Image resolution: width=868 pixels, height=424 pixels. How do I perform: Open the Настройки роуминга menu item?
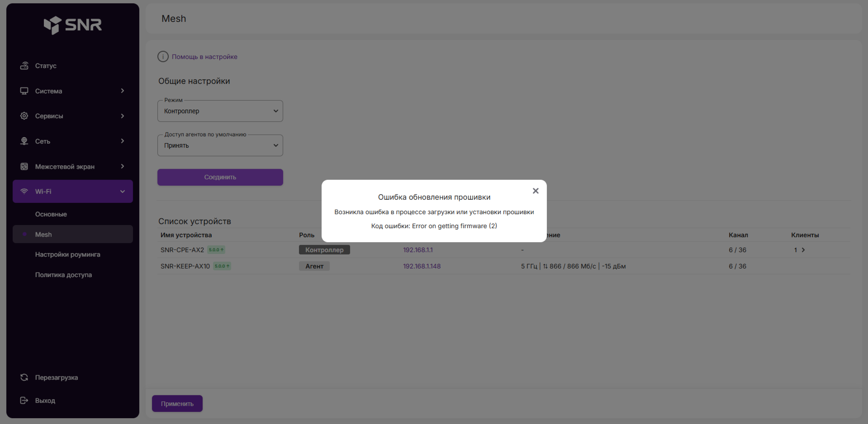click(68, 254)
